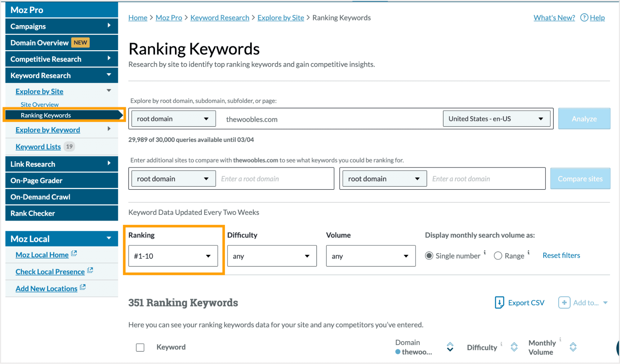Screen dimensions: 620x364
Task: Click the Add to plus icon
Action: click(x=564, y=303)
